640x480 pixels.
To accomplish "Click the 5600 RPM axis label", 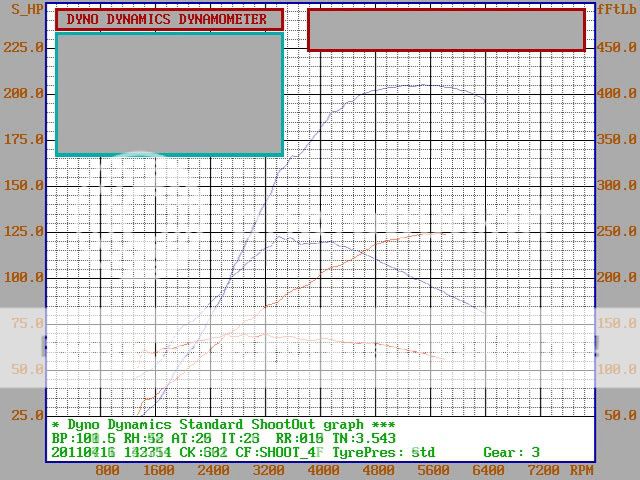I will tap(433, 470).
